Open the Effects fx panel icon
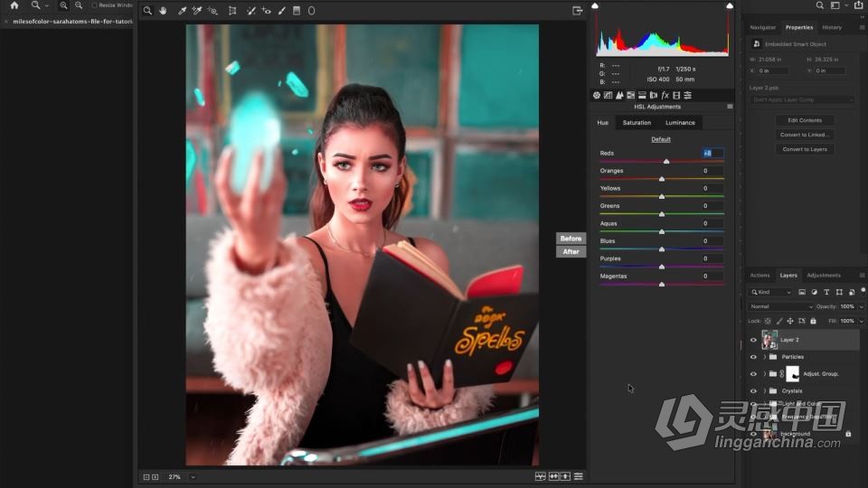Screen dimensions: 868x488 pos(665,95)
